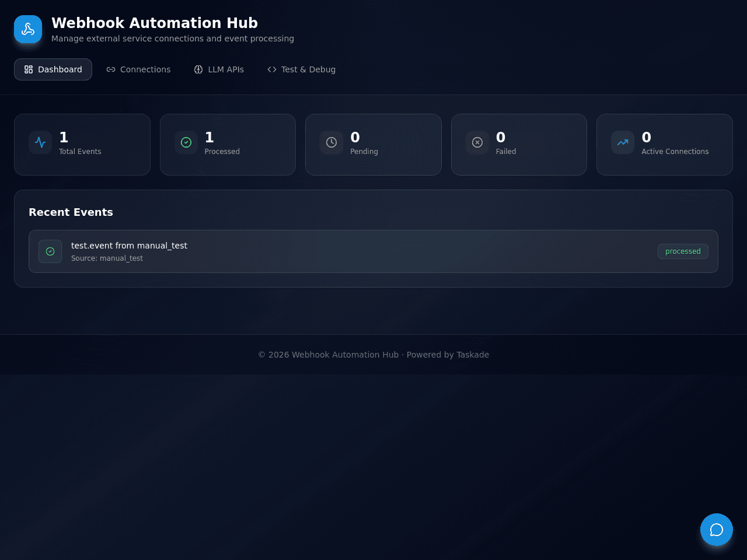The width and height of the screenshot is (747, 560).
Task: Open the LLM APIs tab
Action: coord(219,69)
